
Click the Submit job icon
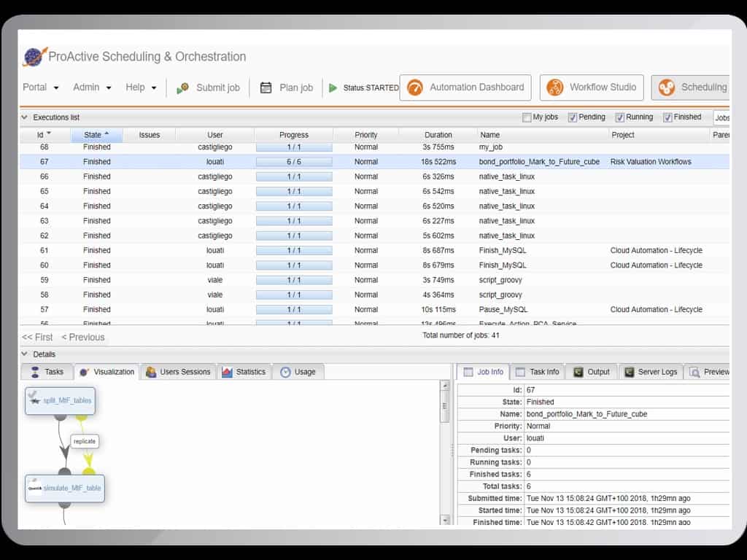(183, 88)
